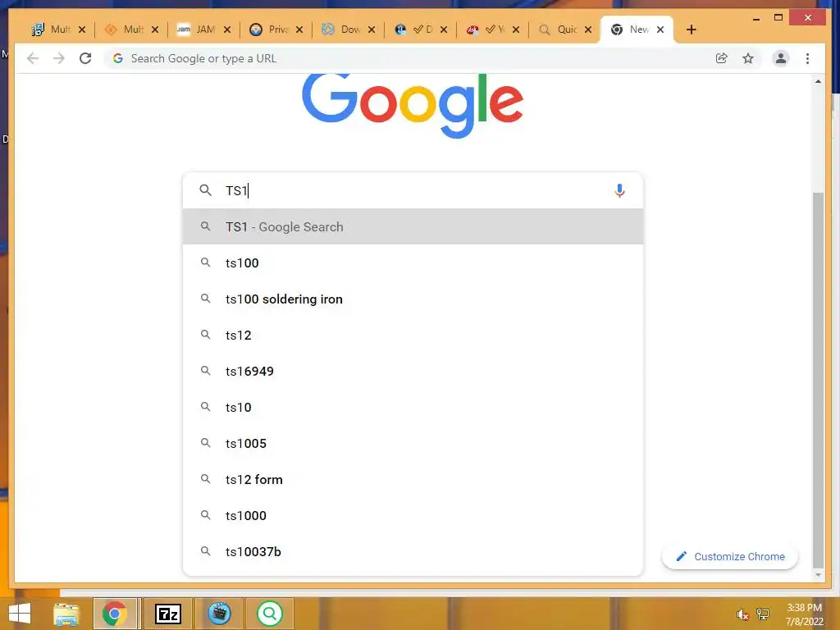Click the Google logo
This screenshot has height=630, width=840.
point(413,106)
